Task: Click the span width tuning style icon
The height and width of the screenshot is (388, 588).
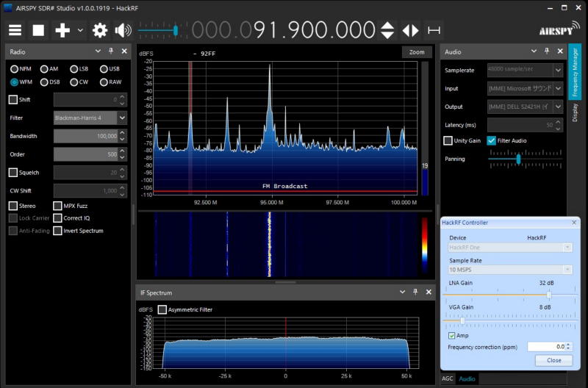Action: (x=434, y=30)
